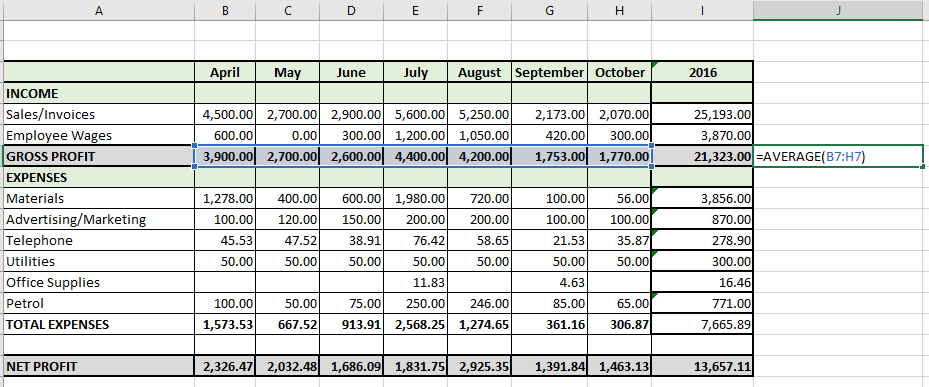Click the Sales/Invoices label cell

(99, 114)
